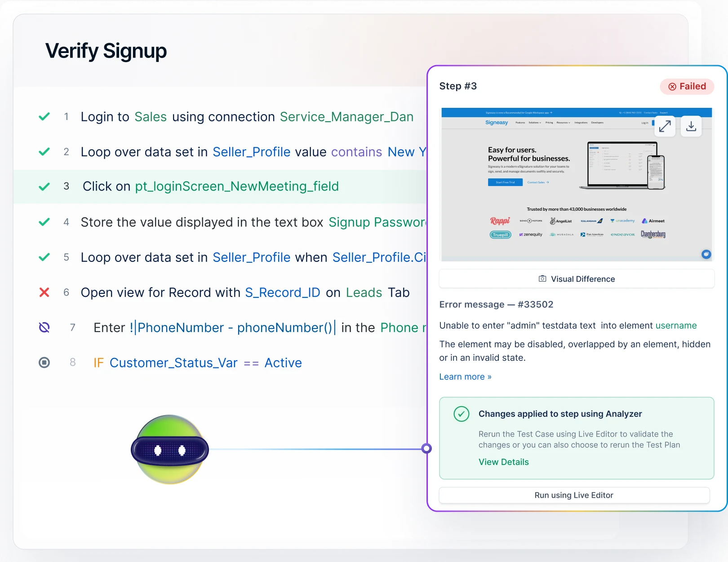728x562 pixels.
Task: Click the Analyzer success checkmark icon
Action: click(x=461, y=414)
